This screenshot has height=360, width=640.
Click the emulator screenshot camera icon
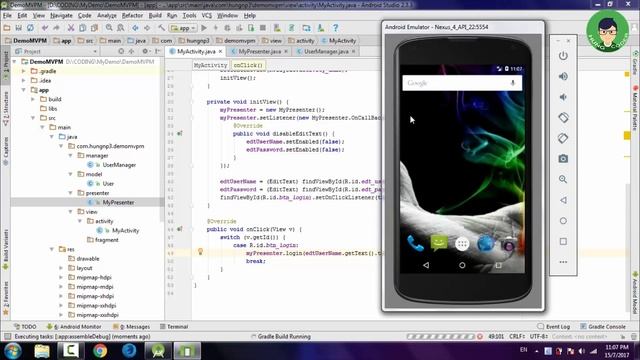click(563, 159)
